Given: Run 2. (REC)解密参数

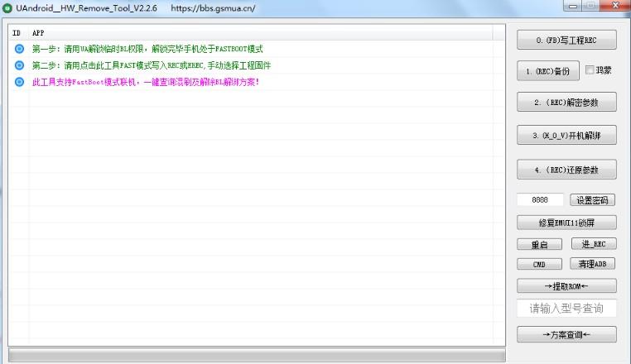Looking at the screenshot, I should pos(566,103).
